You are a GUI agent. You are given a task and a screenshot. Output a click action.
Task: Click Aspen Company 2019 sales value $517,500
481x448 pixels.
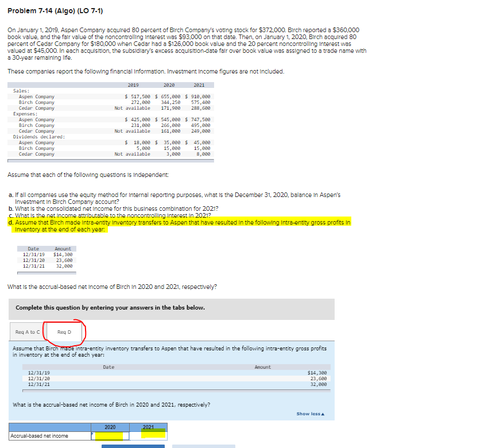pyautogui.click(x=137, y=96)
